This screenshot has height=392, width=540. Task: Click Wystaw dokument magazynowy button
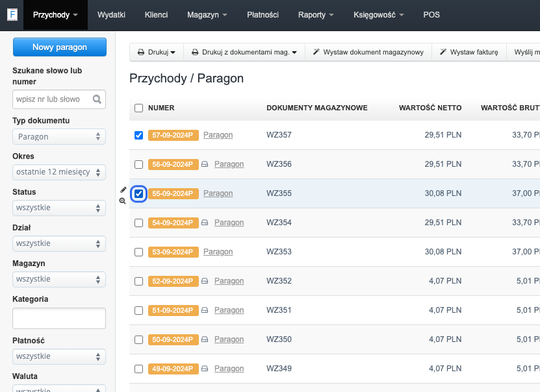[x=368, y=53]
